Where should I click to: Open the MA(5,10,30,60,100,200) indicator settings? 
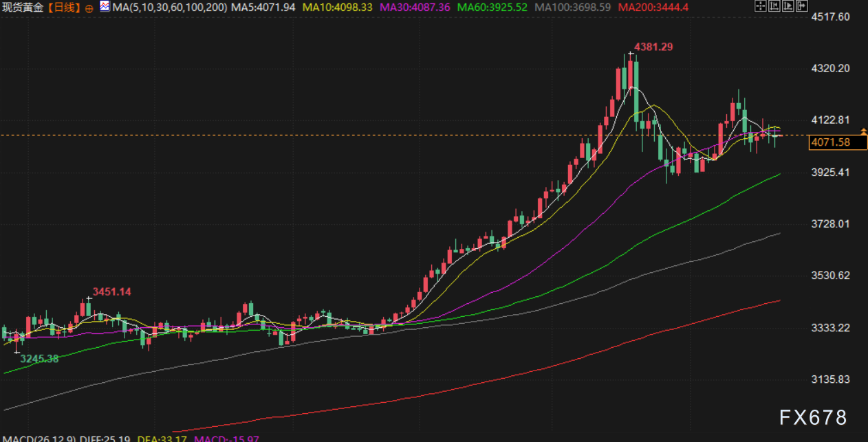point(169,8)
